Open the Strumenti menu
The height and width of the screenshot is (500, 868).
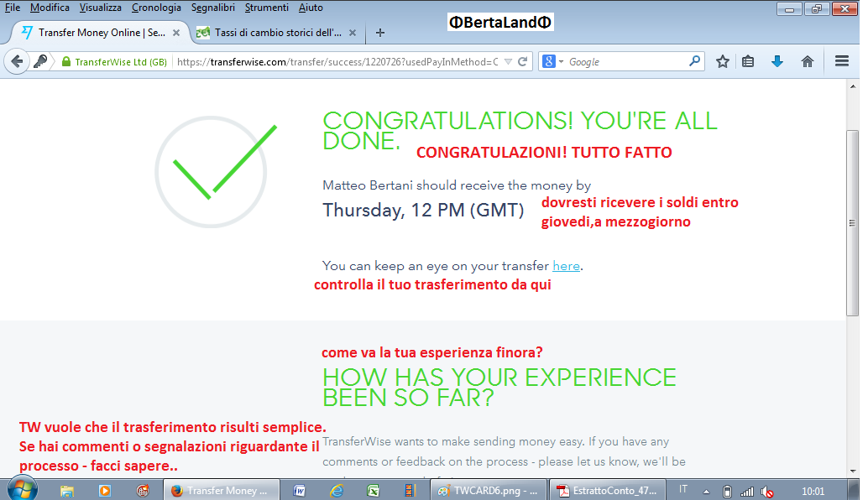tap(267, 8)
